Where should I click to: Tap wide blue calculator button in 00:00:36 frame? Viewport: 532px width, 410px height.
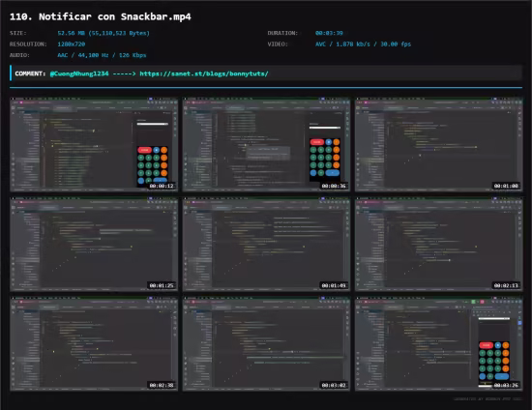(333, 173)
